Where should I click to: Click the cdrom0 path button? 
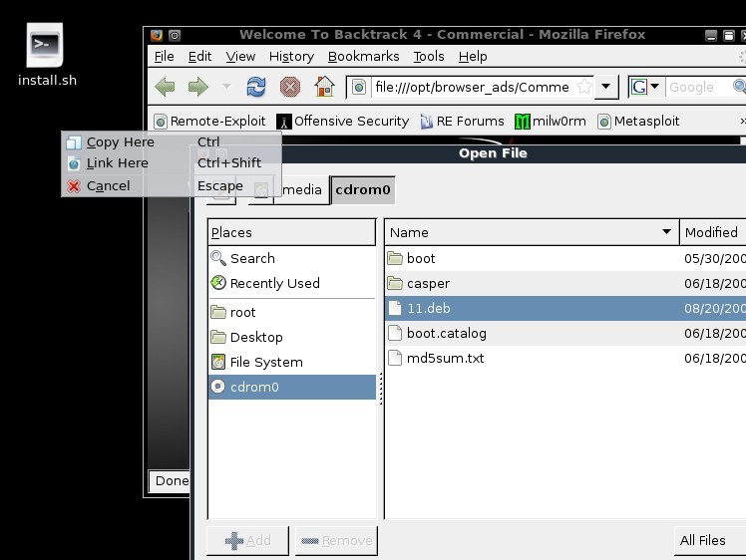[x=363, y=189]
